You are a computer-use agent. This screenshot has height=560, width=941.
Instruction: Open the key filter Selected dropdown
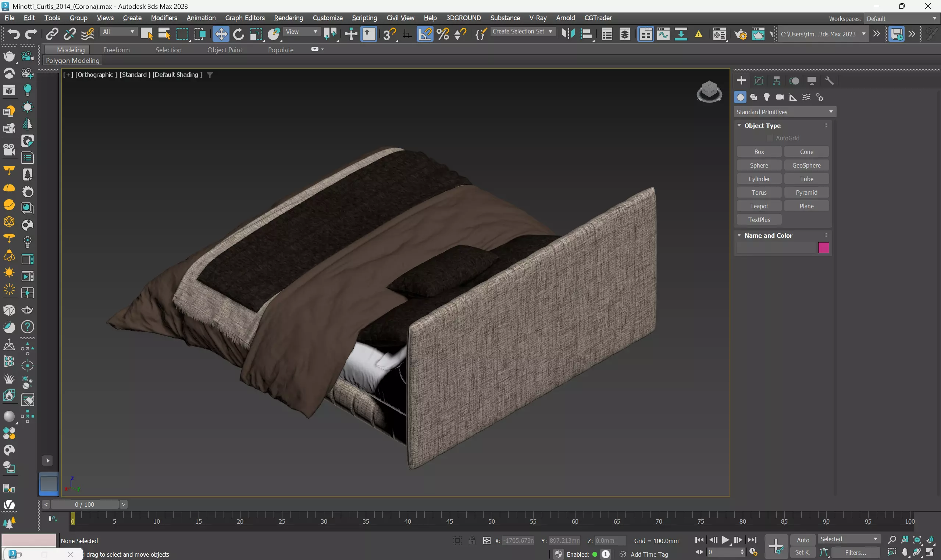[x=848, y=539]
